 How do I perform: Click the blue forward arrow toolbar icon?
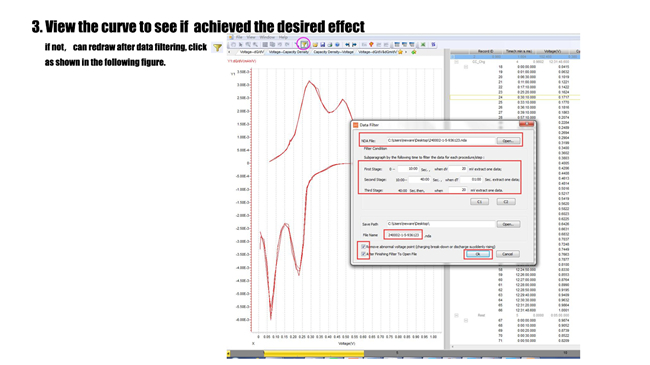tap(354, 44)
